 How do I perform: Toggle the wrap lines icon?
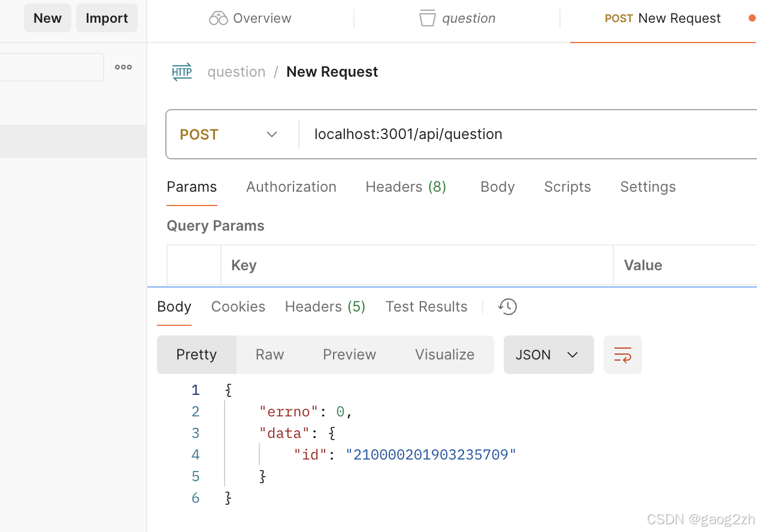[x=623, y=355]
